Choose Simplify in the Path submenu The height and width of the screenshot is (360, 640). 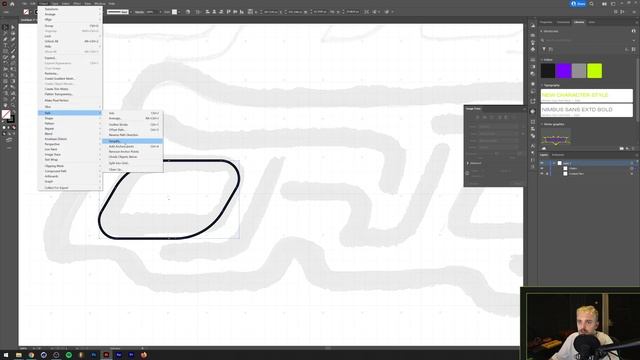tap(132, 141)
